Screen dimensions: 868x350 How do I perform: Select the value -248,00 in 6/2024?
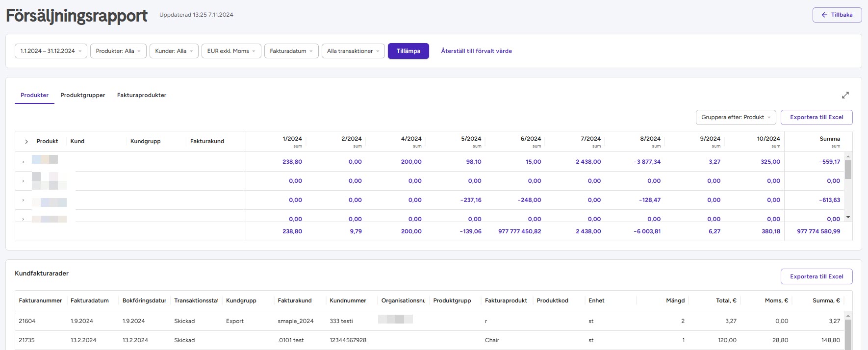pyautogui.click(x=529, y=200)
